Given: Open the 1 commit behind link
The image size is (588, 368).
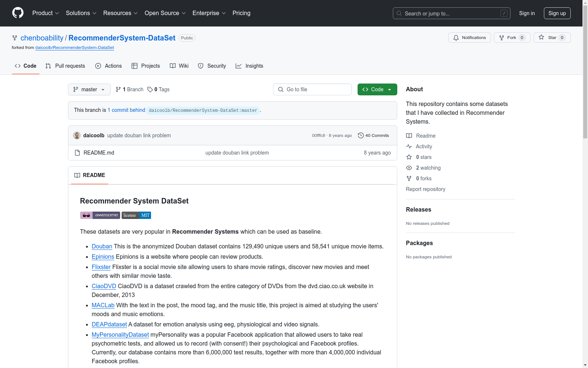Looking at the screenshot, I should pyautogui.click(x=126, y=110).
